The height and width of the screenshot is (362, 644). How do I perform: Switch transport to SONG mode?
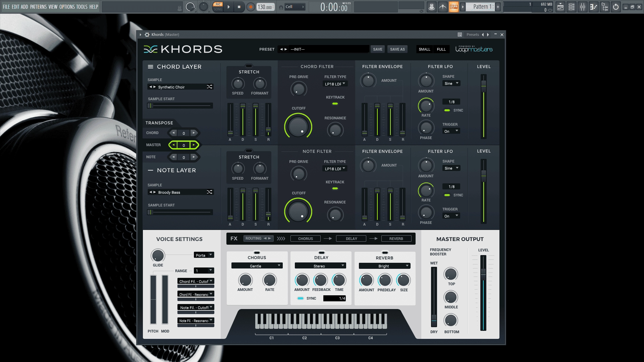coord(218,9)
